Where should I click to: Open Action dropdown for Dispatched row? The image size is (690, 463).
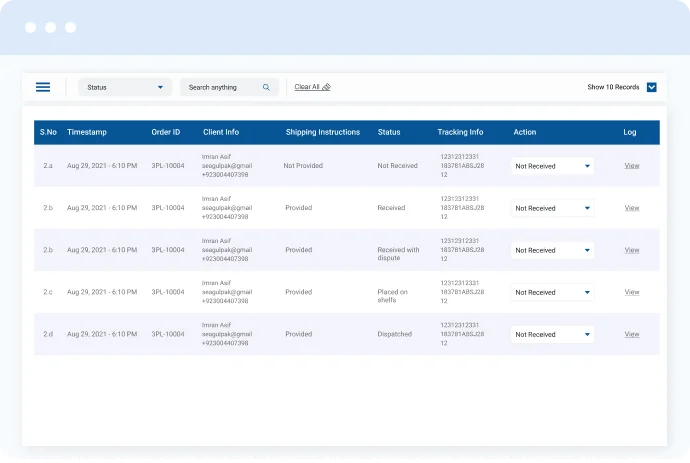[x=552, y=334]
